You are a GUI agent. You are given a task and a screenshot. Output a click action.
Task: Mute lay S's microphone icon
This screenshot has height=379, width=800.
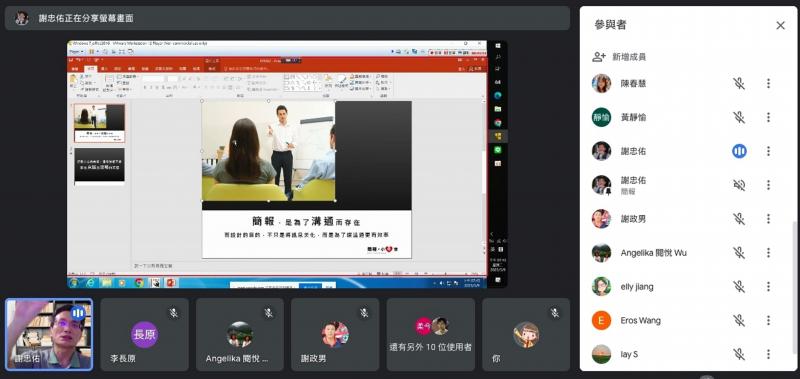[739, 354]
